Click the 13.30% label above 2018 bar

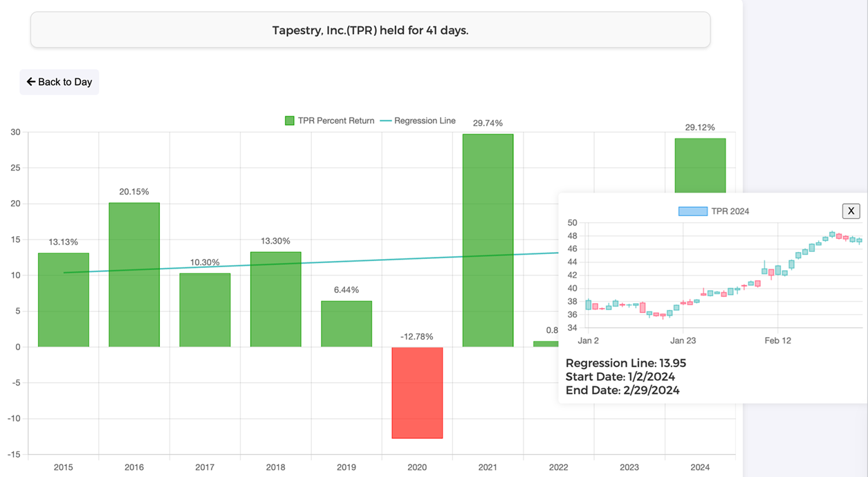(275, 241)
